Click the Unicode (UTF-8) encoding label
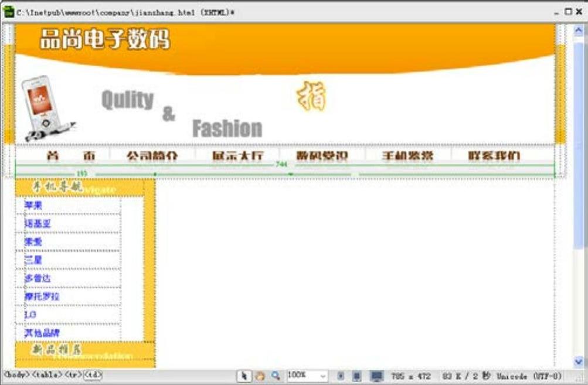The height and width of the screenshot is (385, 588). 529,376
